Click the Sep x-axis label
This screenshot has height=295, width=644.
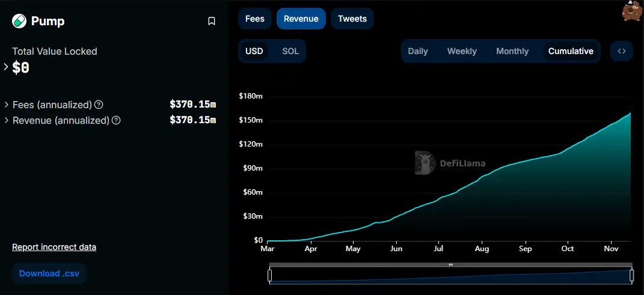[526, 249]
